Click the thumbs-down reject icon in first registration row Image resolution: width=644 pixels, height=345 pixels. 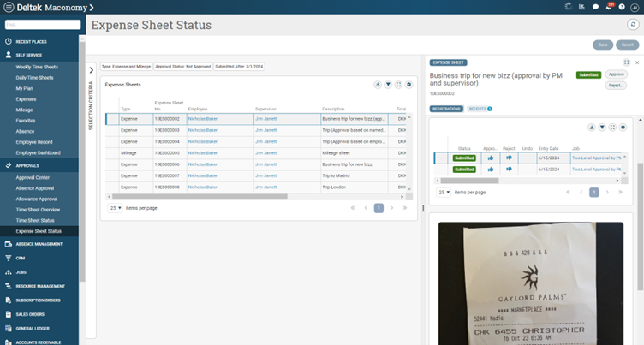tap(509, 158)
